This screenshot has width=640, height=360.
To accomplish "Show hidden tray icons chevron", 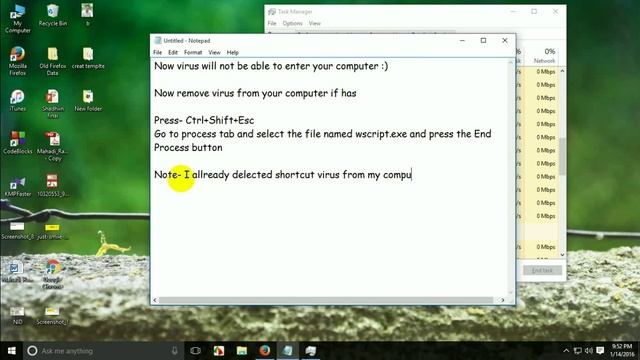I will point(566,351).
